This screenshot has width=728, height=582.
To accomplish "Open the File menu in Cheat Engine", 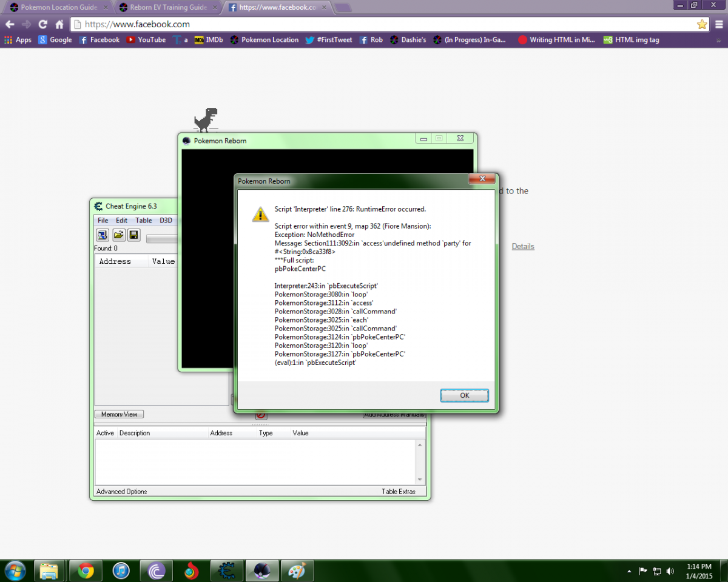I will coord(103,221).
